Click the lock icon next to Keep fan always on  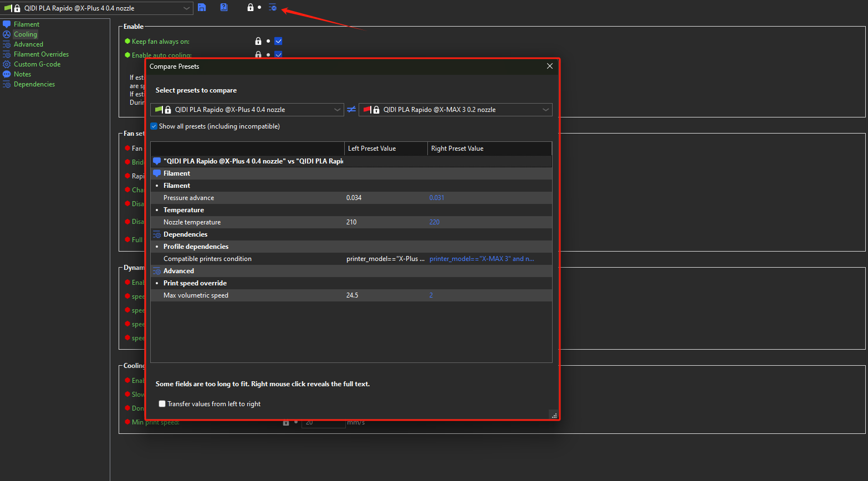pos(258,41)
